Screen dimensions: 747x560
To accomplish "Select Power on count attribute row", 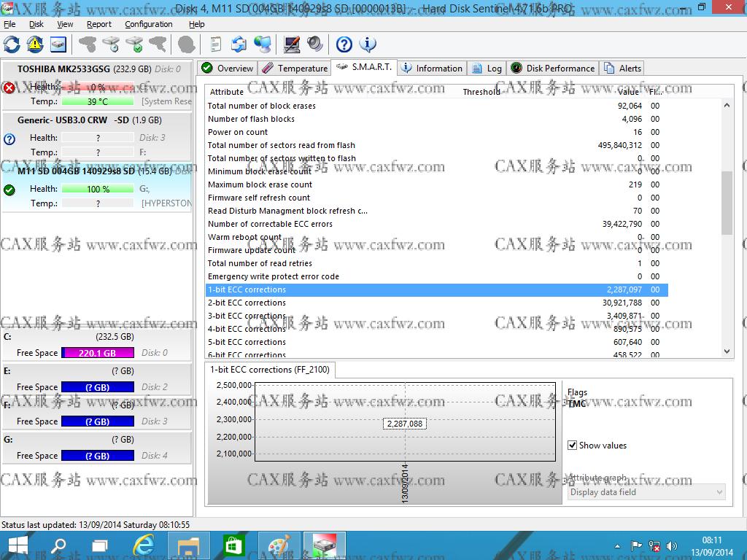I will [x=437, y=132].
